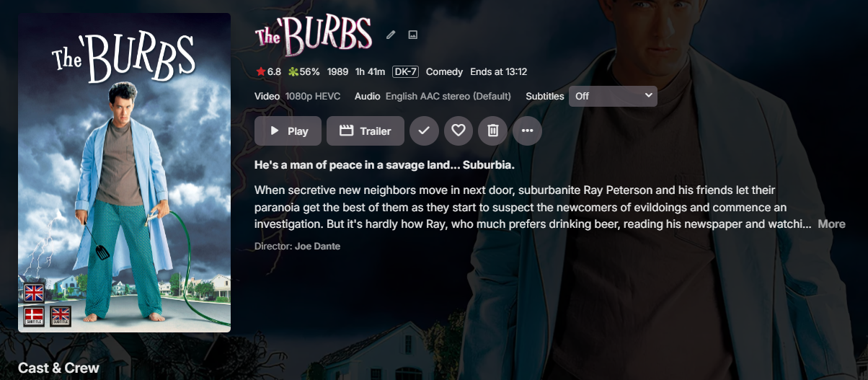Click the UK audio flag badge on poster

(x=34, y=293)
